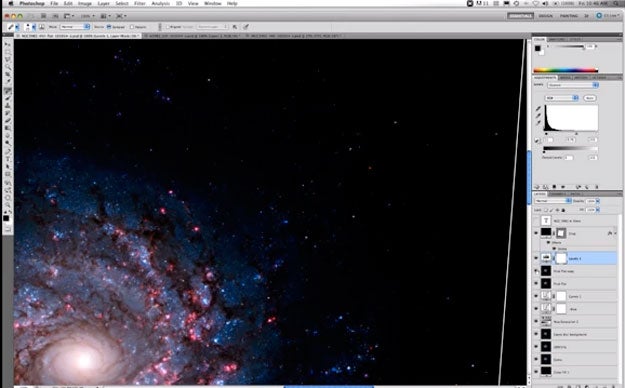Click the gray point eyedropper in Levels
Viewport: 625px width, 388px height.
point(538,116)
